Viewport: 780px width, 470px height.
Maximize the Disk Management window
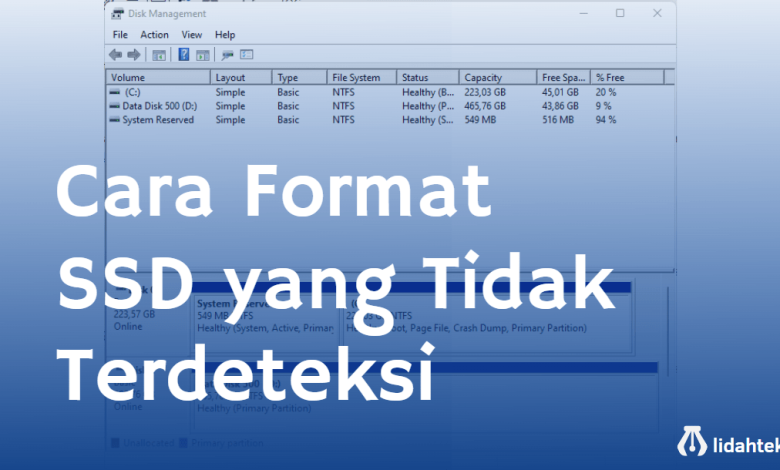620,13
